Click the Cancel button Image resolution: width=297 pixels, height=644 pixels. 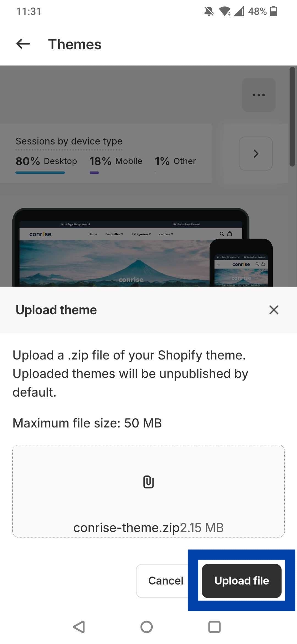tap(166, 581)
